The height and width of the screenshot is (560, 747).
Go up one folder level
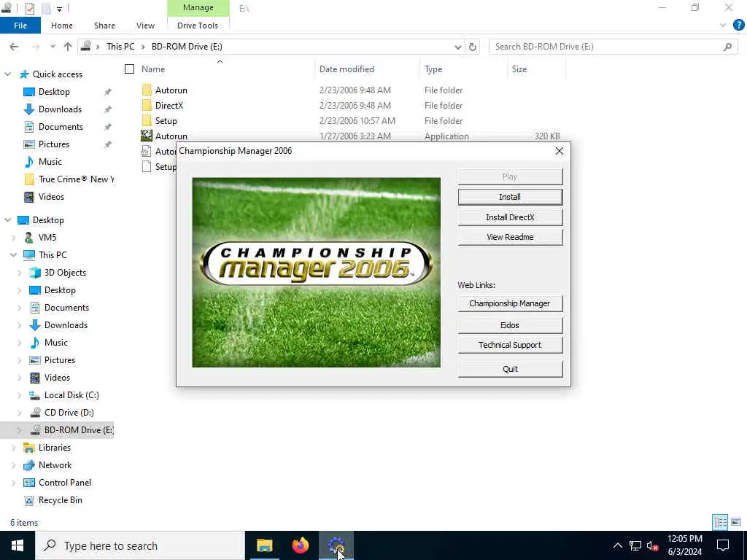68,47
